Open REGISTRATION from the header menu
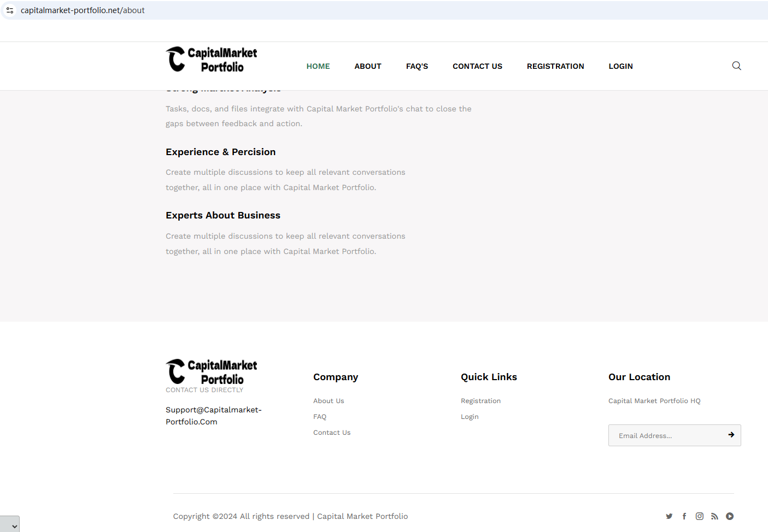Image resolution: width=768 pixels, height=532 pixels. click(555, 66)
